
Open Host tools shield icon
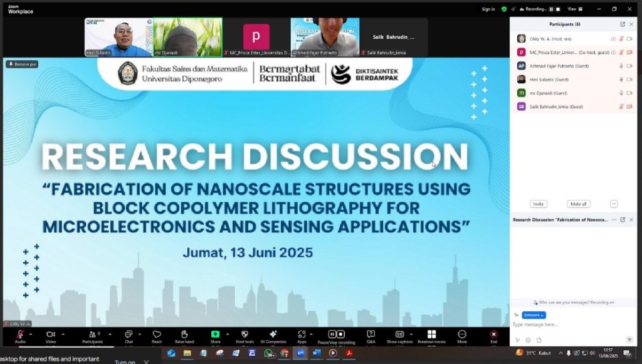point(245,335)
